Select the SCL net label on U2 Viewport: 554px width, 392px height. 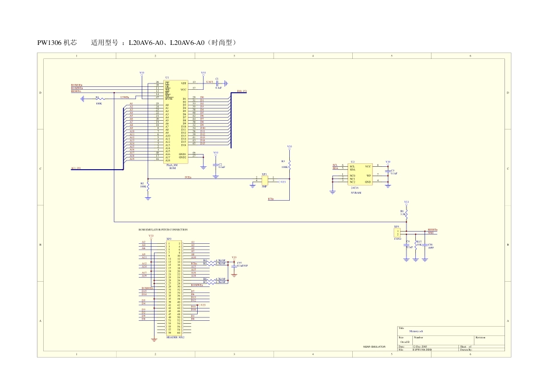[x=335, y=165]
